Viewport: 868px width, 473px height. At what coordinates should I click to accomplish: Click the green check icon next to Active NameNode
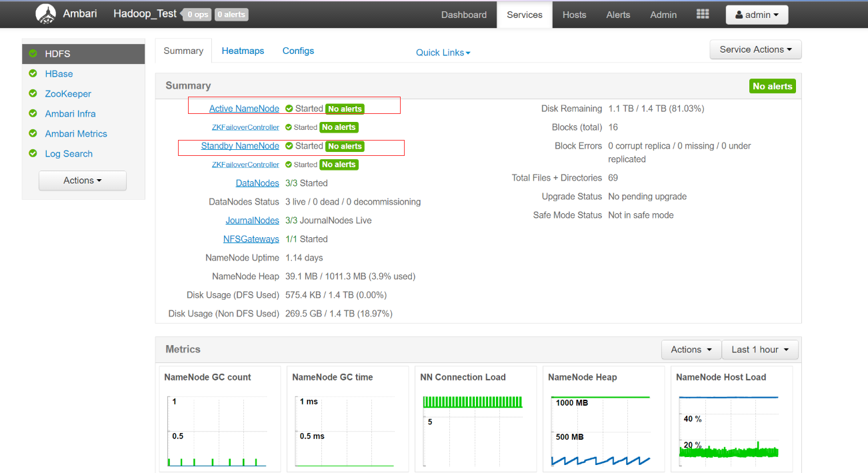tap(289, 109)
